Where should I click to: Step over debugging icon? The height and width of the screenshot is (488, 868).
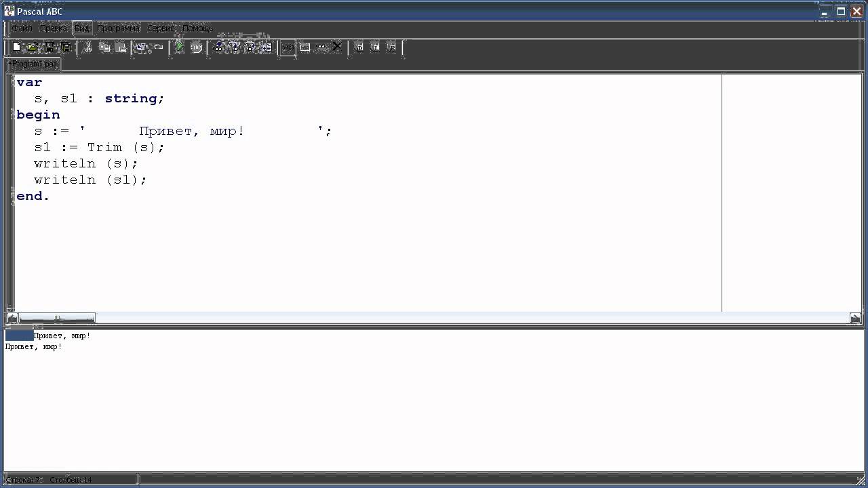[x=235, y=47]
